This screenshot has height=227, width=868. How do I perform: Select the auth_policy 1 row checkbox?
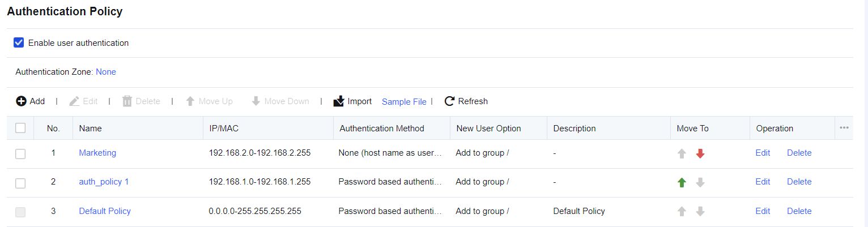point(20,183)
